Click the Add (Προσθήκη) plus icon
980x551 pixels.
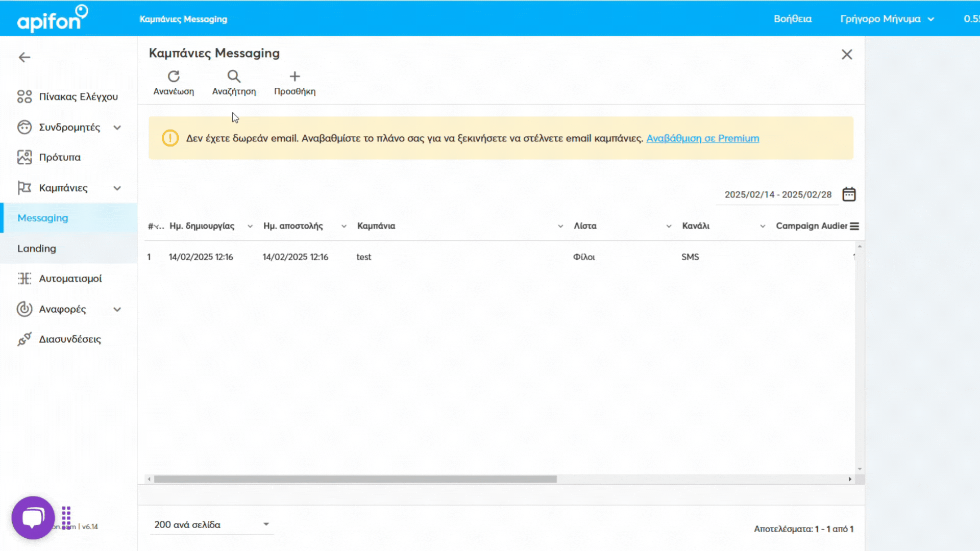coord(295,77)
